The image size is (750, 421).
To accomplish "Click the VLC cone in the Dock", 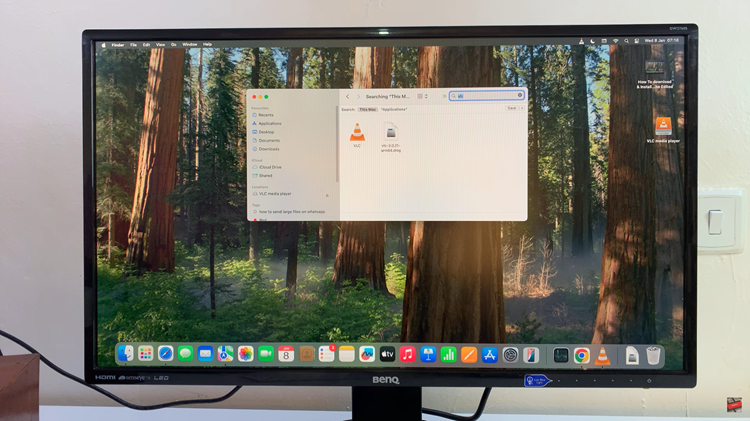I will point(603,356).
